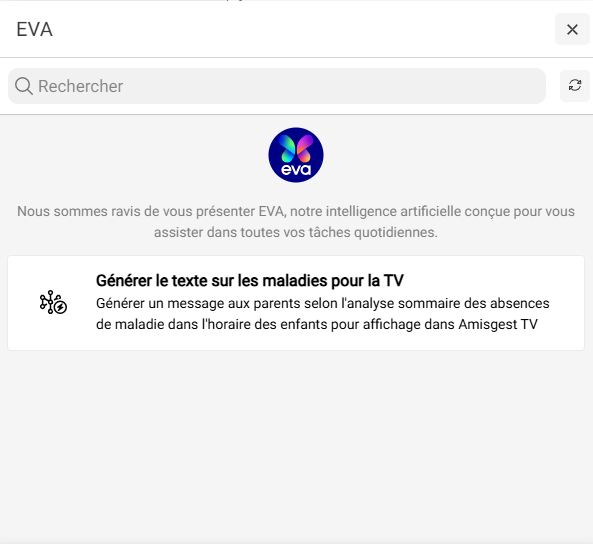Reload the EVA task list
Viewport: 593px width, 544px height.
click(574, 85)
